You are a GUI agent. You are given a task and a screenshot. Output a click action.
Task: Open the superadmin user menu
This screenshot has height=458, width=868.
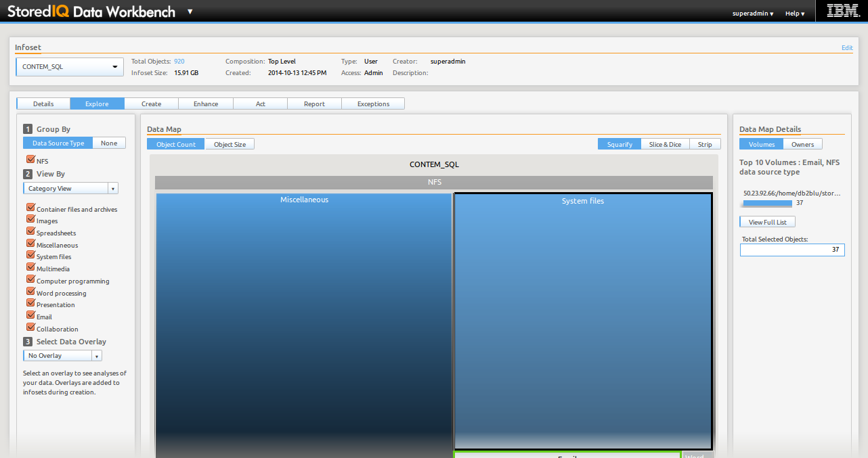753,14
